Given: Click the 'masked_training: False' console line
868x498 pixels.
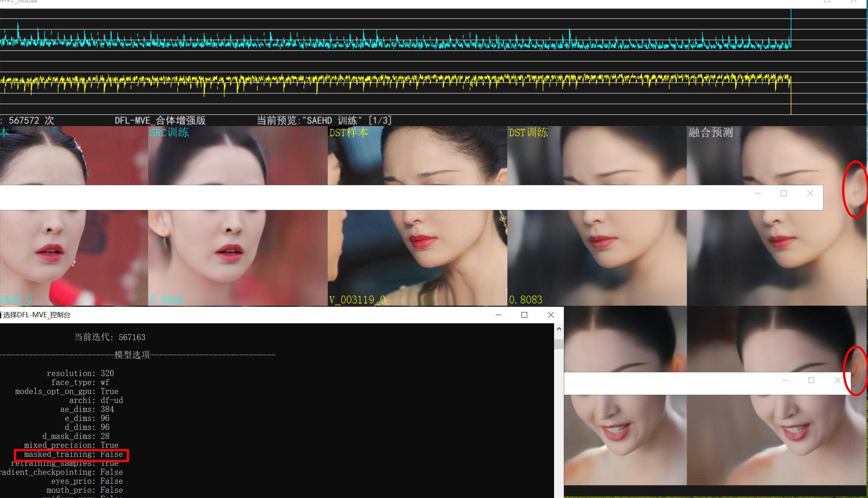Looking at the screenshot, I should [x=73, y=454].
